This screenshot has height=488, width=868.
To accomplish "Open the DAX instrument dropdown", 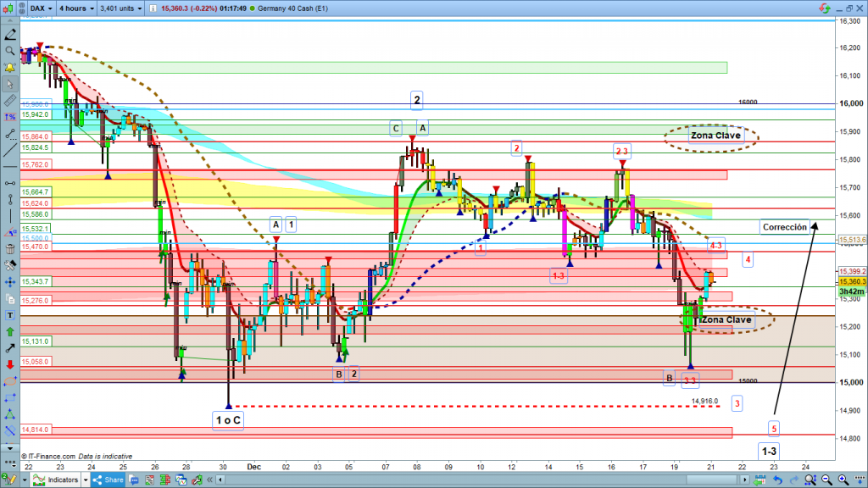I will pos(39,10).
